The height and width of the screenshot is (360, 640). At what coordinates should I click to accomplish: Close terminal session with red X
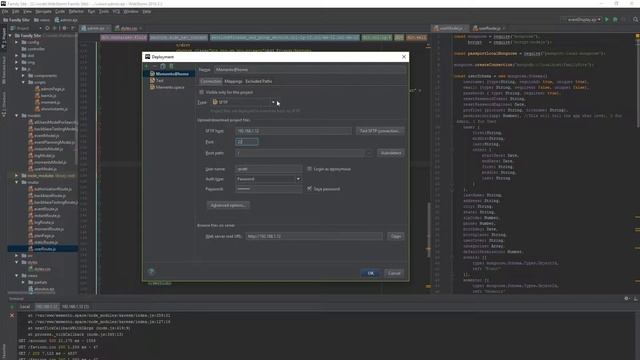point(12,315)
